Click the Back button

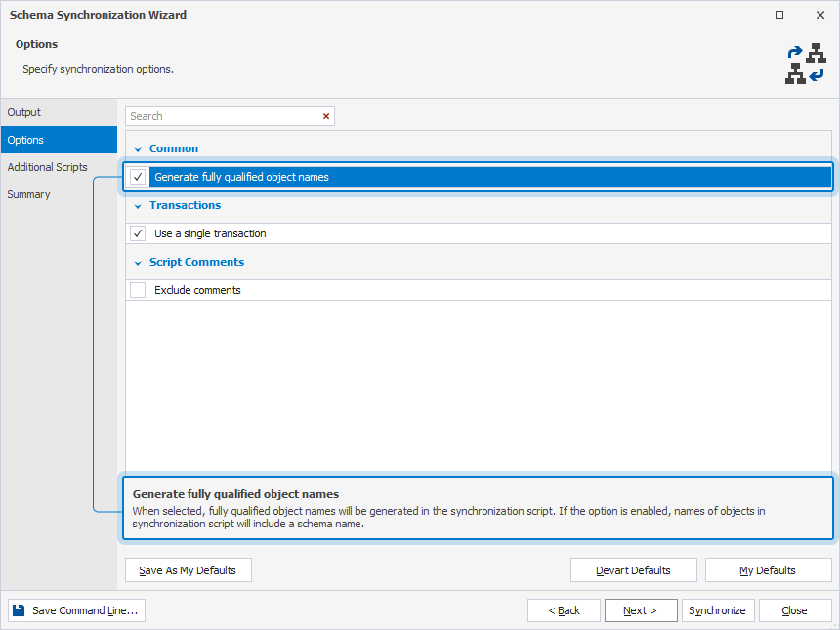click(564, 610)
